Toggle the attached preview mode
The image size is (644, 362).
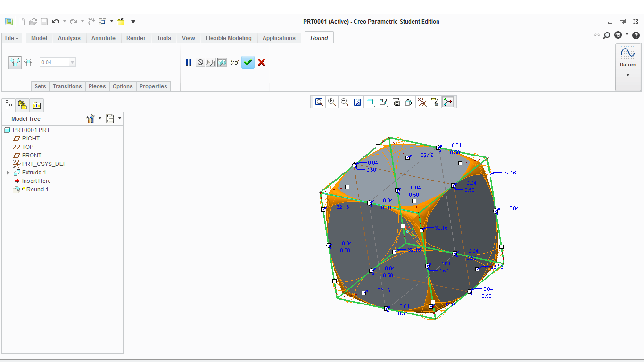[222, 62]
